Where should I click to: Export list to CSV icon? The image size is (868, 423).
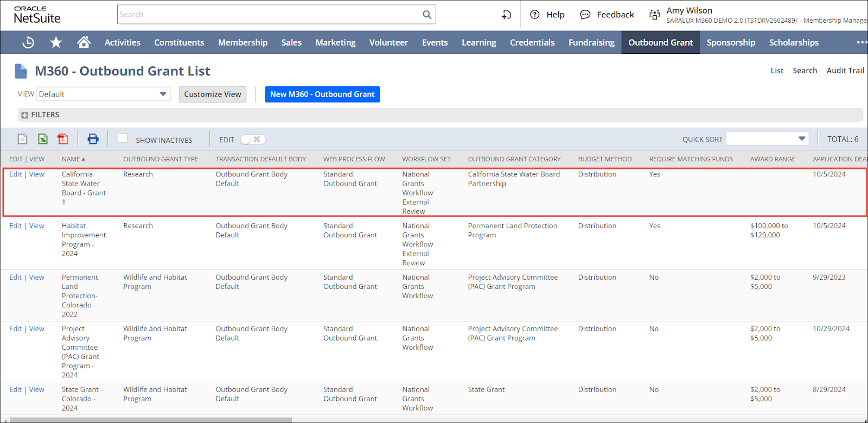(22, 140)
